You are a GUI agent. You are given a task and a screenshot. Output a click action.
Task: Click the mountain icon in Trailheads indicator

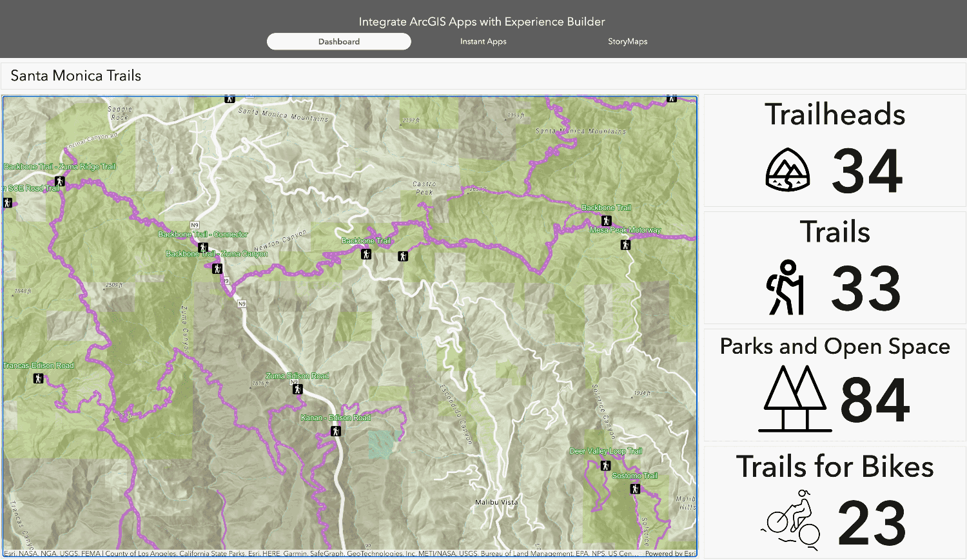click(787, 170)
